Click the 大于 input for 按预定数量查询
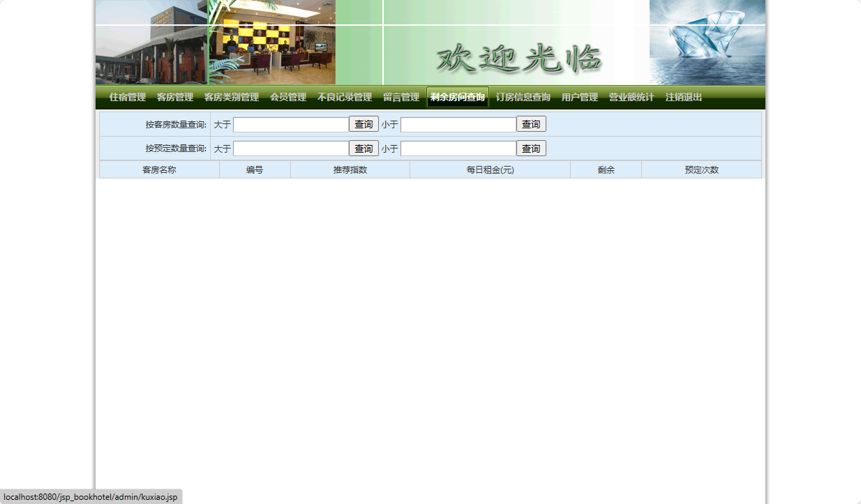This screenshot has height=504, width=861. click(290, 148)
